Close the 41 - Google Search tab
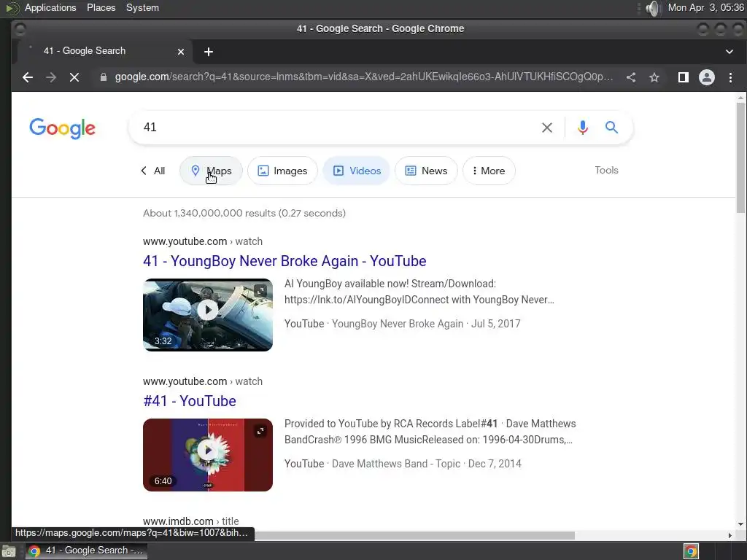Viewport: 747px width, 560px height. (181, 52)
